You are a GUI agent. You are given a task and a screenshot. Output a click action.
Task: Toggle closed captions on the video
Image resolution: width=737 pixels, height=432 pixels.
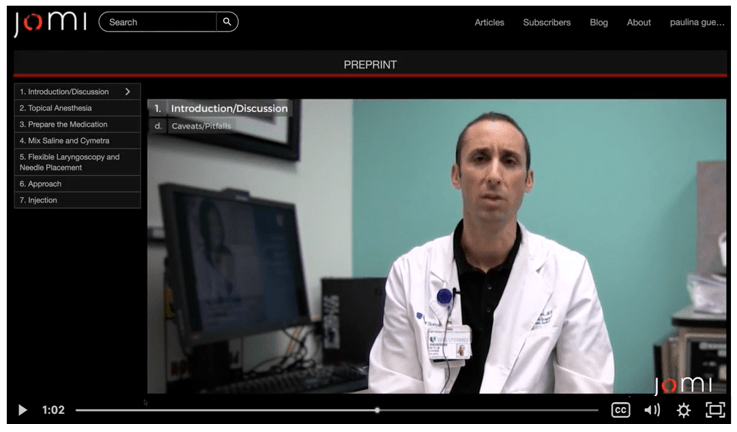pos(620,410)
